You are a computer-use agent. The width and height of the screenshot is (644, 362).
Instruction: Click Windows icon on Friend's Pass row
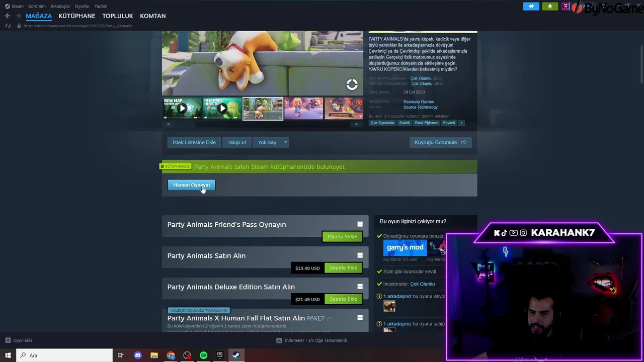pyautogui.click(x=360, y=224)
